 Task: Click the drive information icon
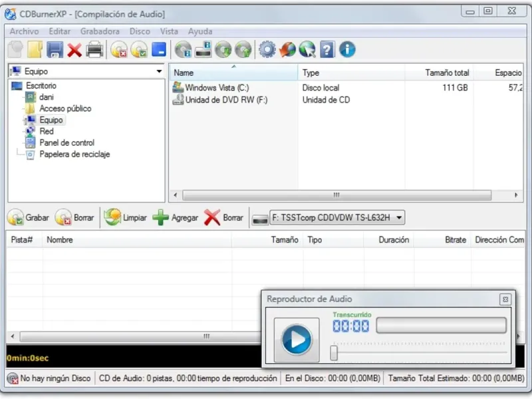tap(203, 49)
